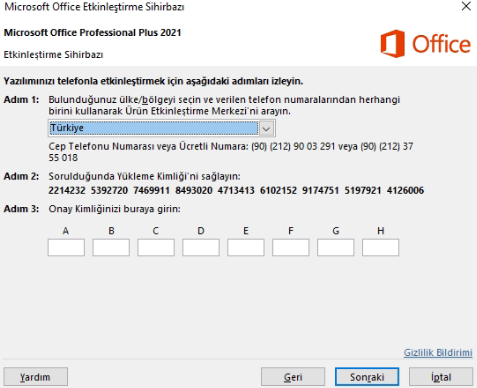Screen dimensions: 477x388
Task: Click the dropdown arrow next to Türkiye
Action: pyautogui.click(x=266, y=129)
